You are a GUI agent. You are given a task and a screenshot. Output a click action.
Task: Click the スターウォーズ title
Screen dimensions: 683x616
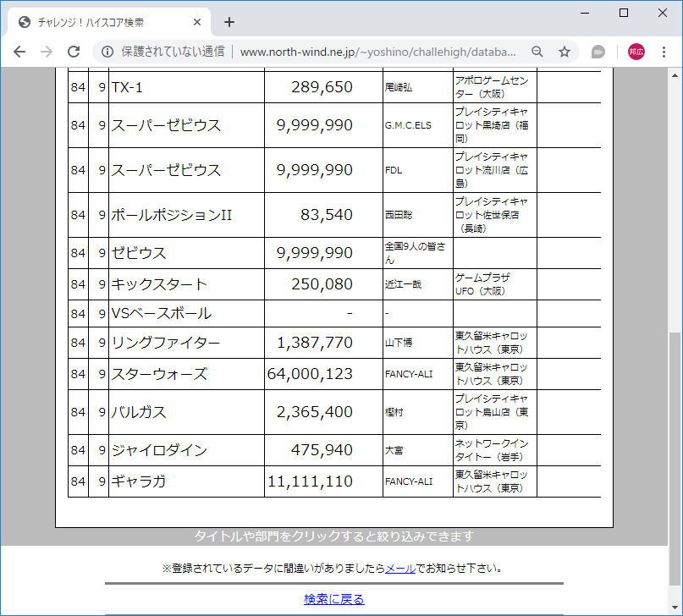point(159,374)
